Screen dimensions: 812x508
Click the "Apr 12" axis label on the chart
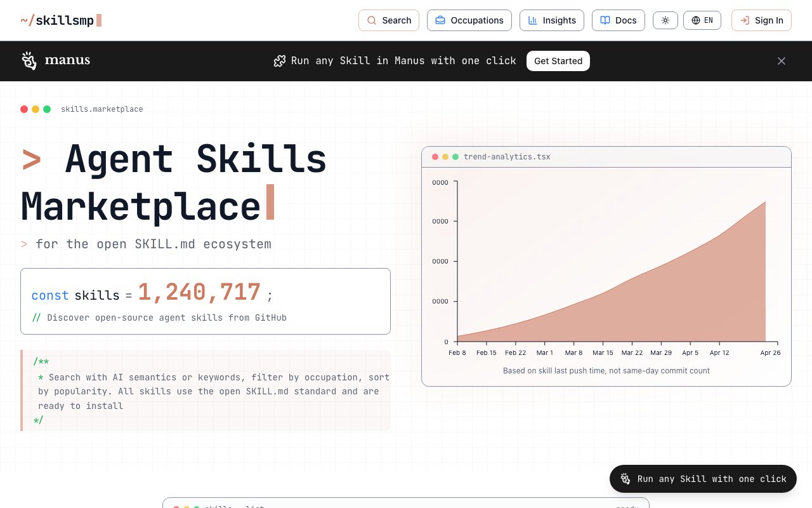719,353
